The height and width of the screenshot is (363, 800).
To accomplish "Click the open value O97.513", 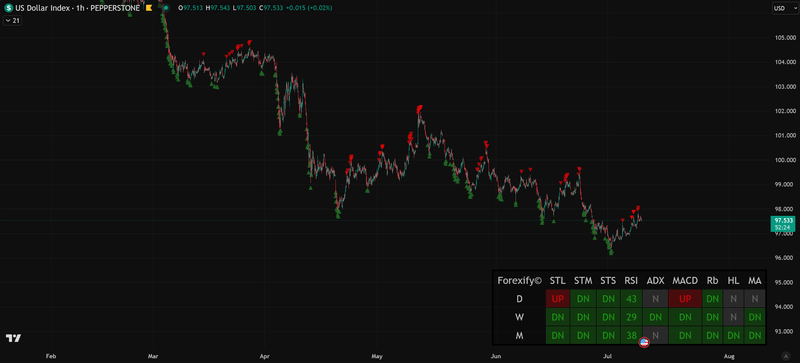I will 189,8.
